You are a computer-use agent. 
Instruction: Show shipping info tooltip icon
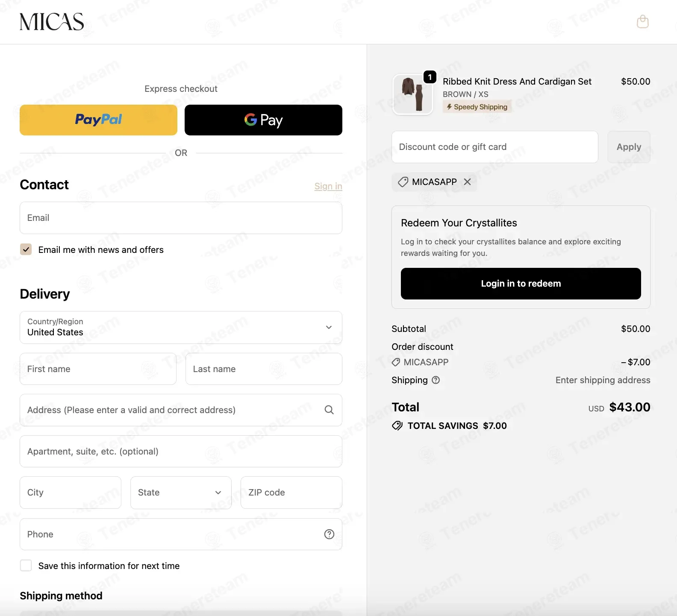click(x=436, y=380)
